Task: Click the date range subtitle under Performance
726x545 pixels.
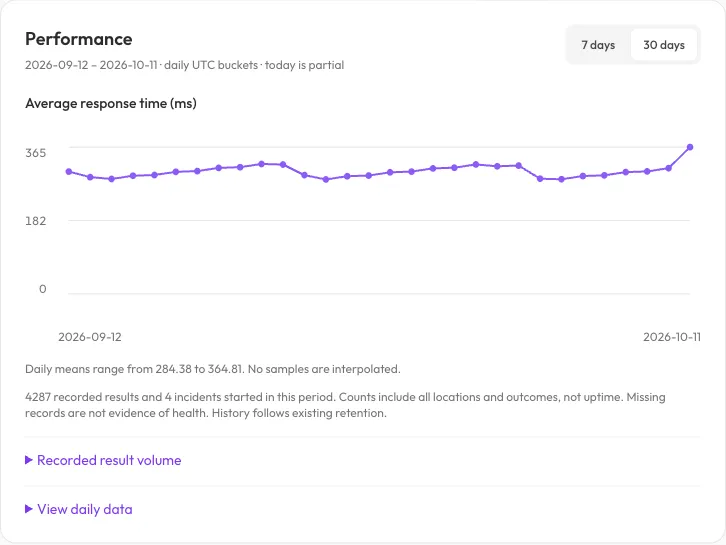Action: click(184, 65)
